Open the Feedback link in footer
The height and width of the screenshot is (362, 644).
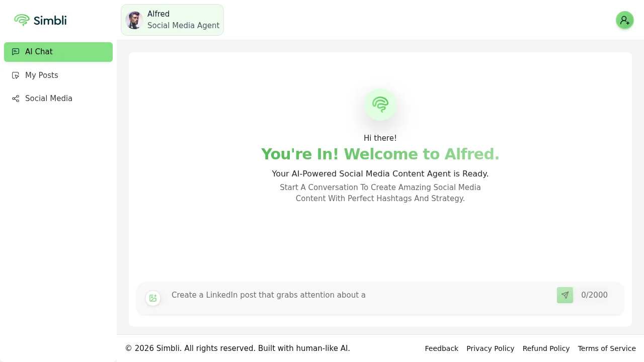441,348
